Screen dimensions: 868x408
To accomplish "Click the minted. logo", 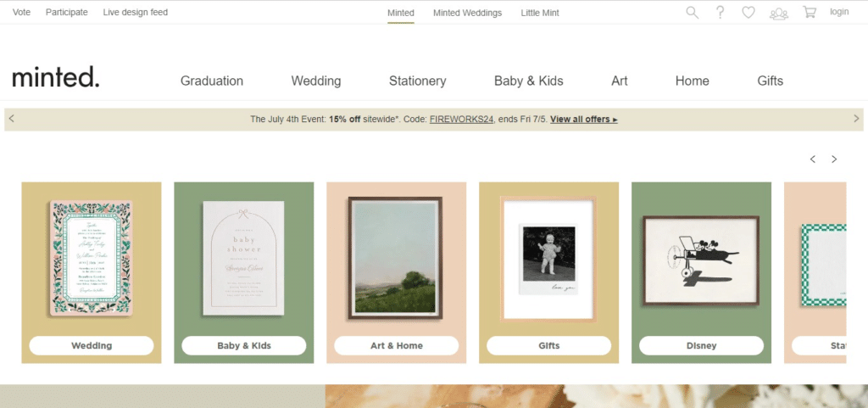I will pyautogui.click(x=56, y=78).
